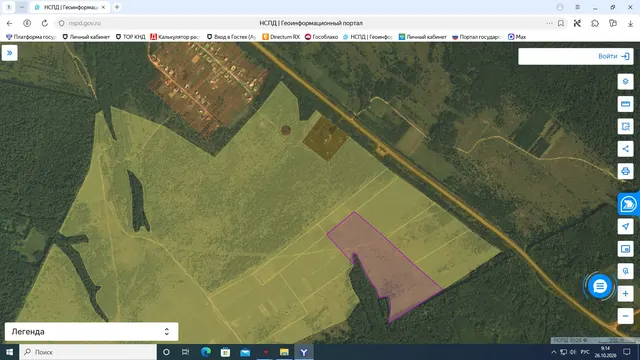The image size is (640, 360).
Task: Open the address bar three-dots menu
Action: (x=549, y=23)
